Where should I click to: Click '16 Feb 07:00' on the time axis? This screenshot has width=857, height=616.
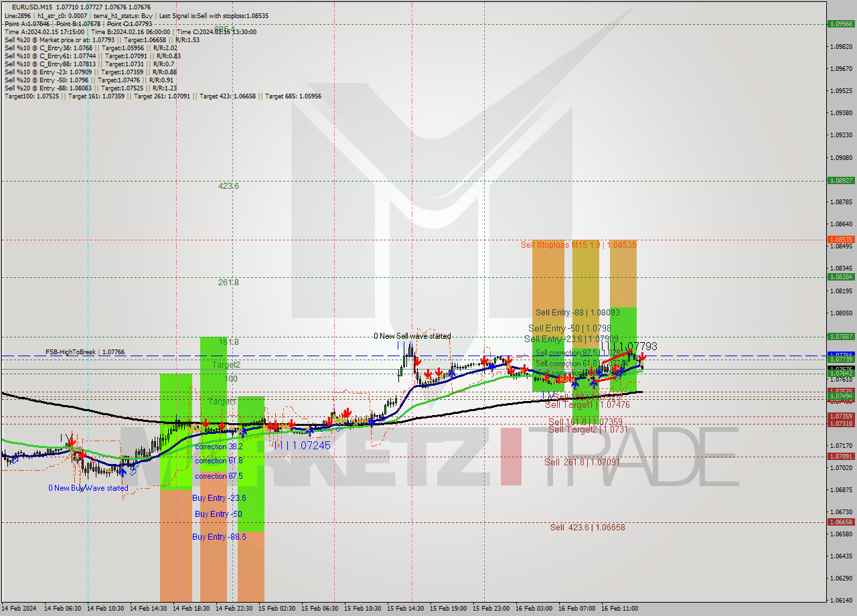[x=576, y=609]
